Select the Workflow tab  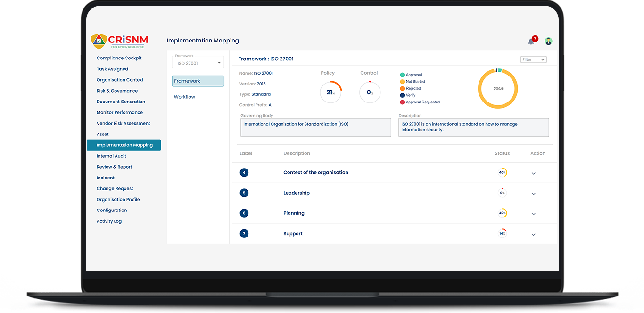point(185,97)
